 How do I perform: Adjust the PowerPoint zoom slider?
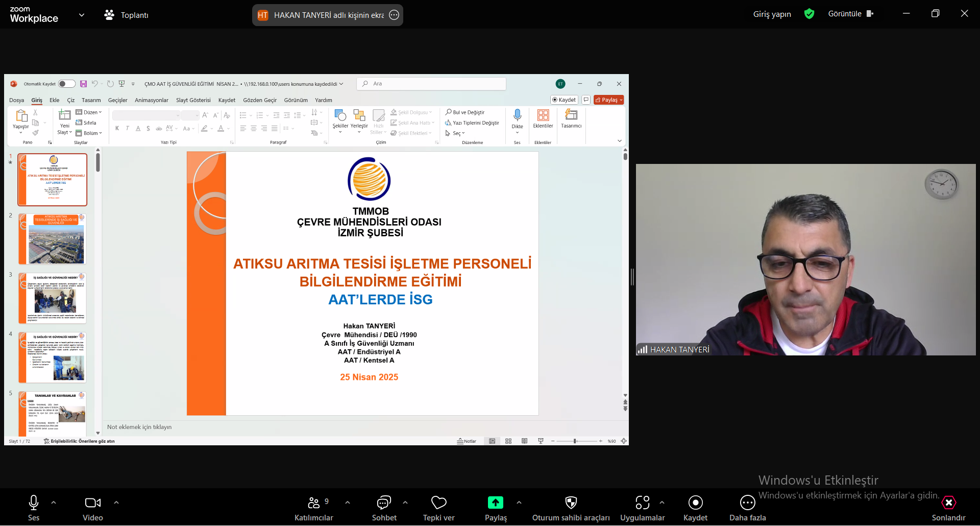tap(575, 441)
